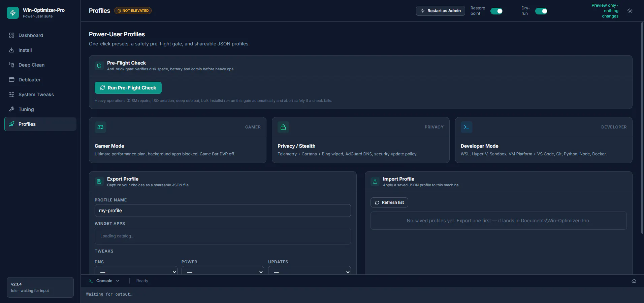Click the Export Profile save icon

point(99,182)
